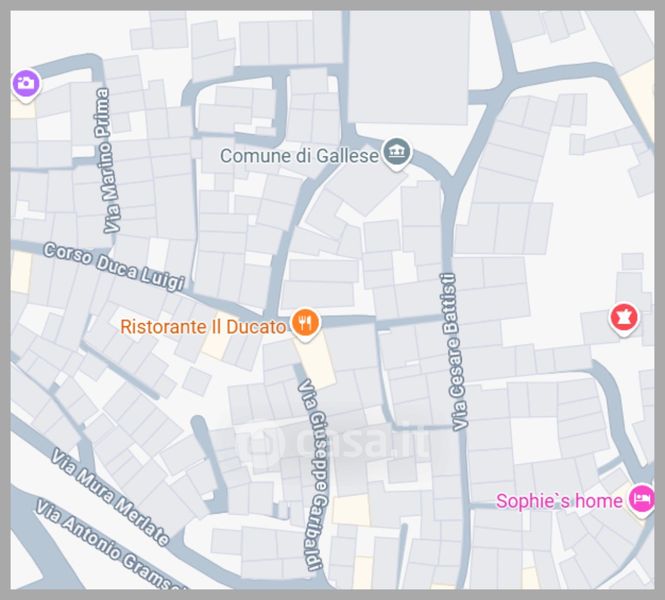Click the purple camera photo spot pin

coord(26,84)
